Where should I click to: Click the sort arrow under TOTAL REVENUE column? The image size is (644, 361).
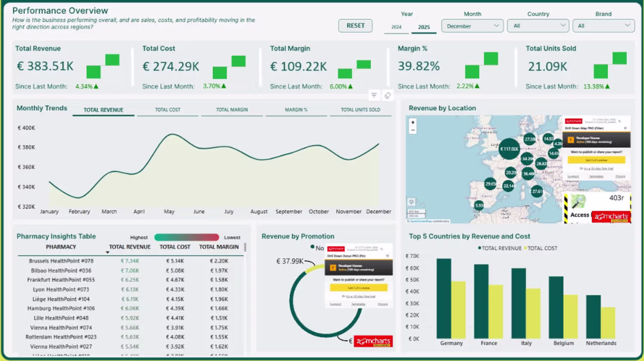(x=107, y=252)
